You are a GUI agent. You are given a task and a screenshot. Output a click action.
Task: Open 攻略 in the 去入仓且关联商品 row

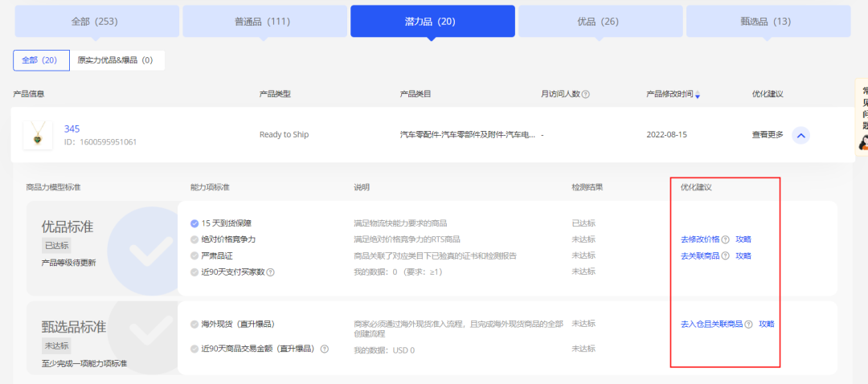coord(767,325)
